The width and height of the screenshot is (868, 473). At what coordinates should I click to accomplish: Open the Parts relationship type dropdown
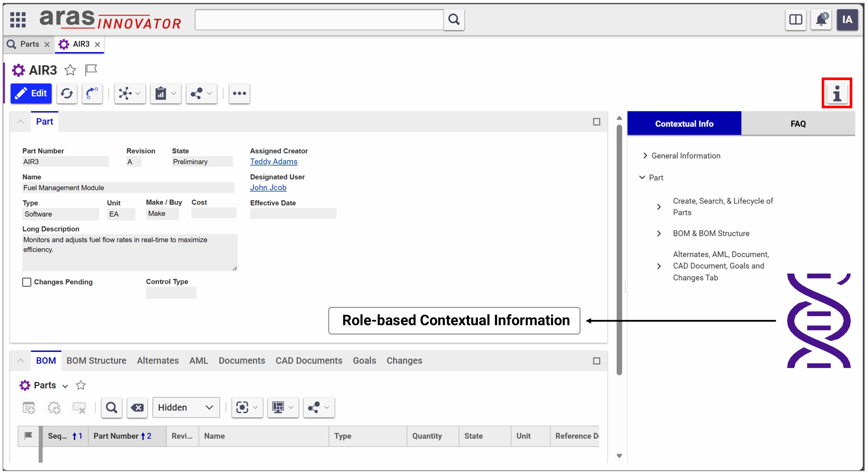pyautogui.click(x=65, y=386)
